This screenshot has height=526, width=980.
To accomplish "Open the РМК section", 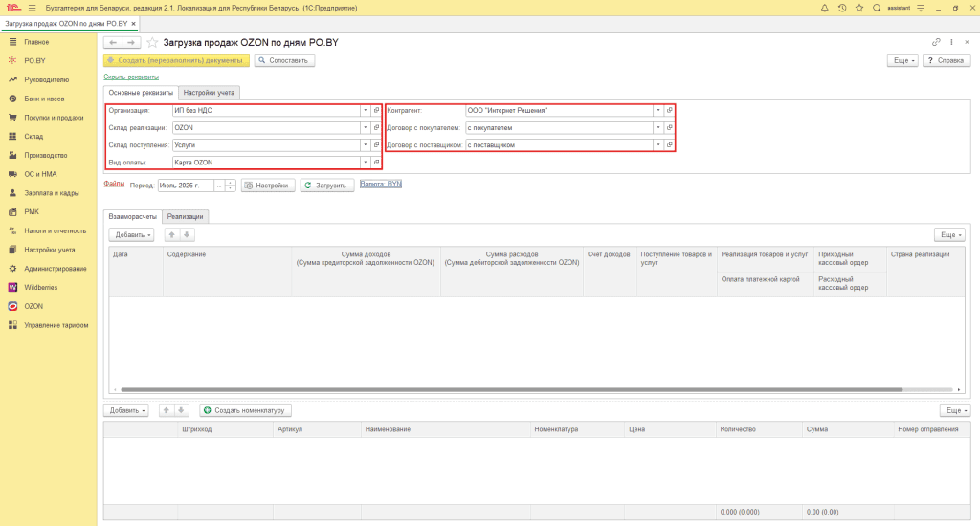I will tap(32, 211).
